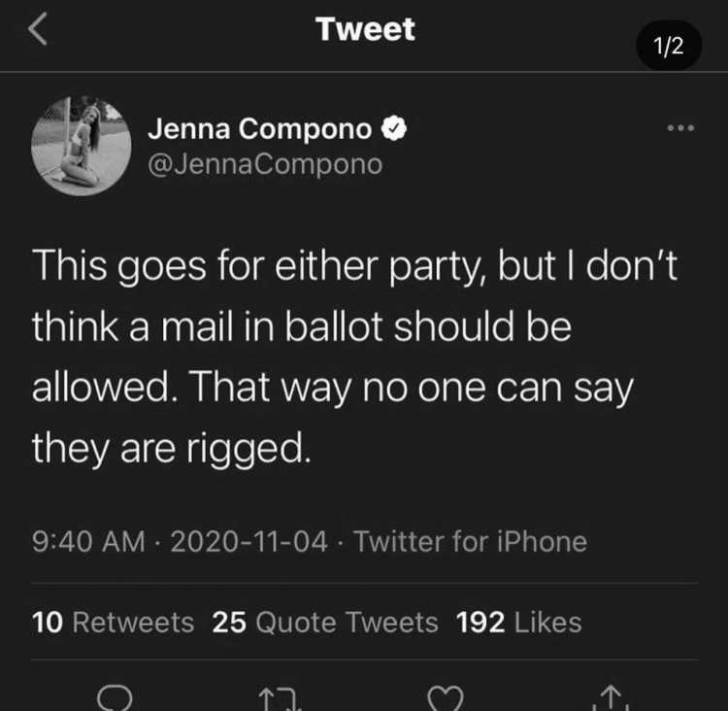Image resolution: width=728 pixels, height=711 pixels.
Task: Like the tweet with the heart icon
Action: [446, 698]
